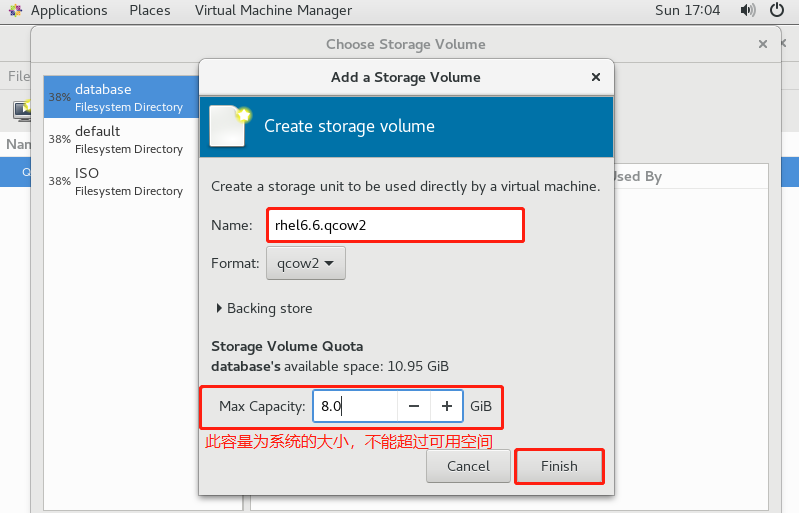Select the ISO storage pool

pos(128,181)
